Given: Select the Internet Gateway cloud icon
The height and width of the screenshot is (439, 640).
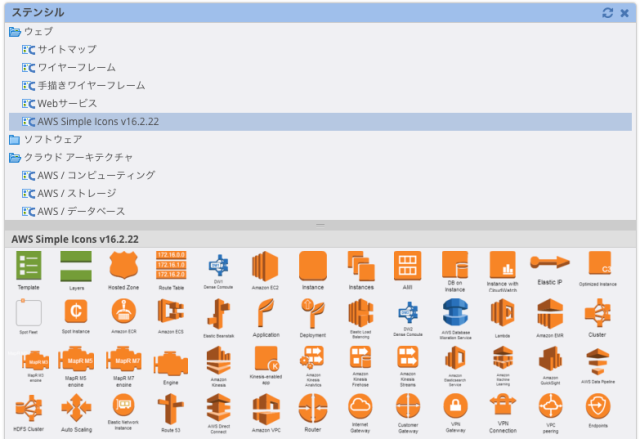Looking at the screenshot, I should (360, 406).
